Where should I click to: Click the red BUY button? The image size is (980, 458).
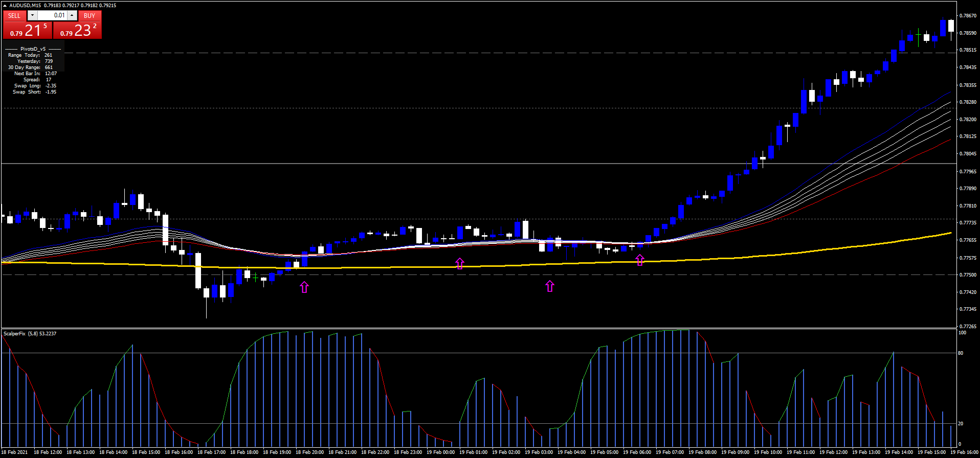(90, 16)
